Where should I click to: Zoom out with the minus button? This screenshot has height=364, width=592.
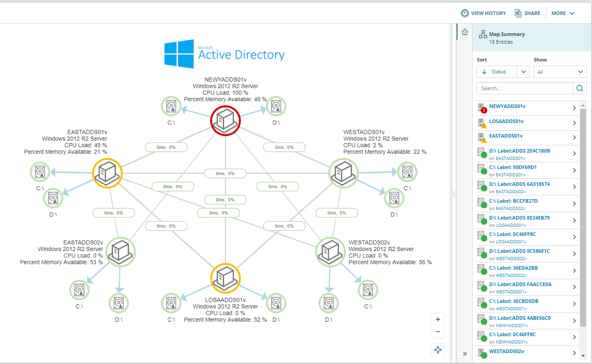click(x=438, y=332)
